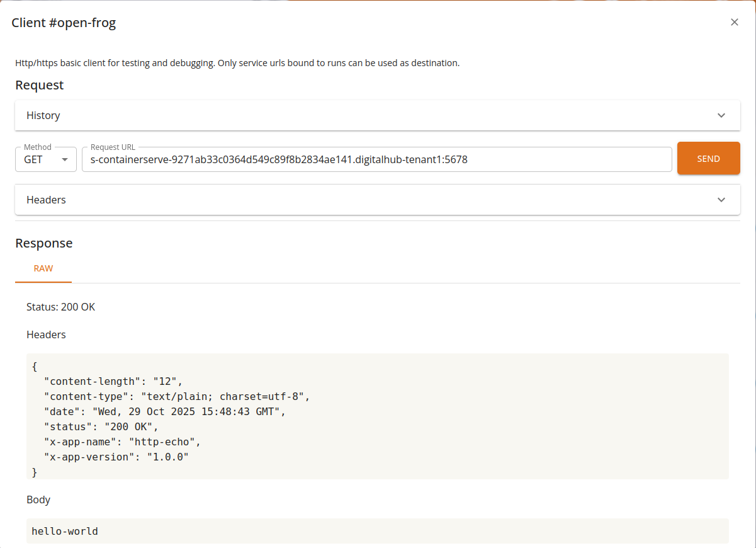Click the close X icon
This screenshot has width=756, height=548.
734,22
